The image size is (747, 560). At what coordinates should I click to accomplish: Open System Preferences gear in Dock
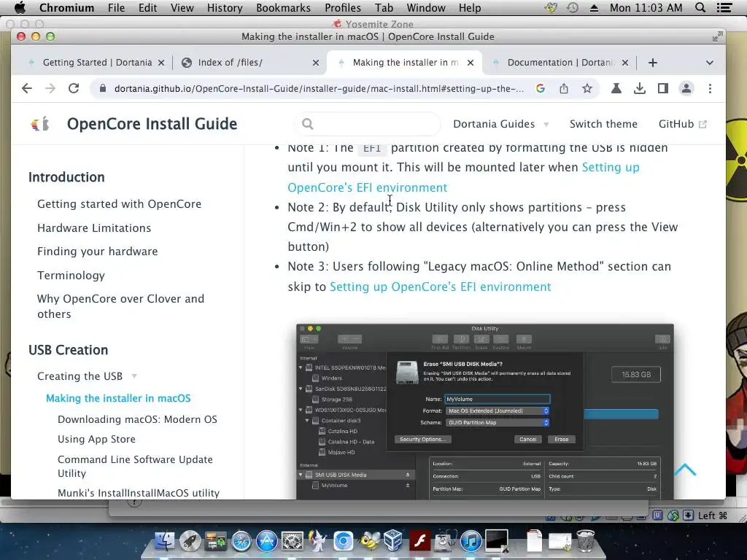pos(293,542)
